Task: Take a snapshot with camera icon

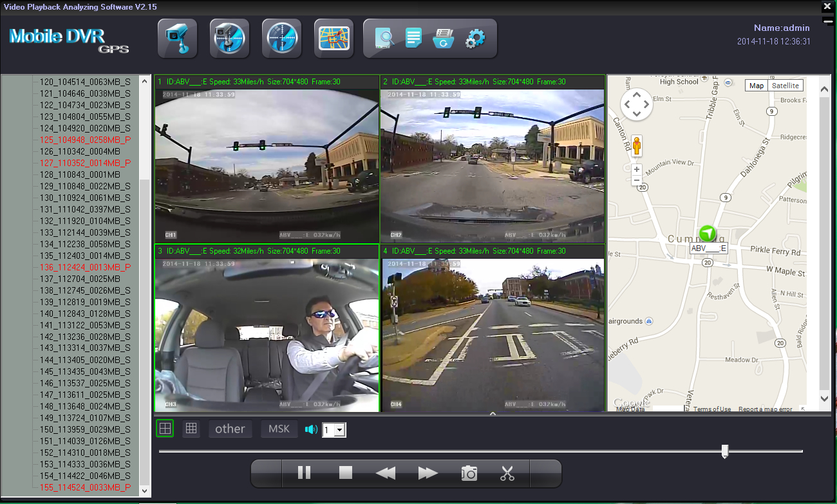Action: tap(469, 473)
